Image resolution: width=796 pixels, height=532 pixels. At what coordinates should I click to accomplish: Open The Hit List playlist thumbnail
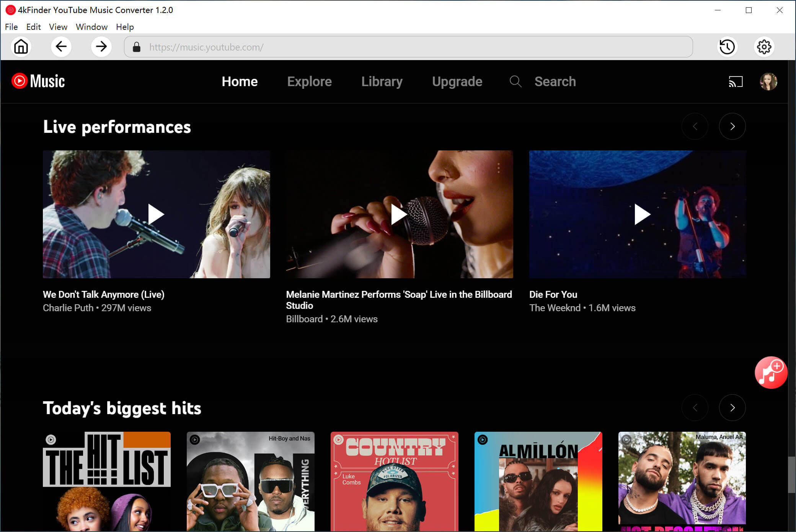[107, 481]
